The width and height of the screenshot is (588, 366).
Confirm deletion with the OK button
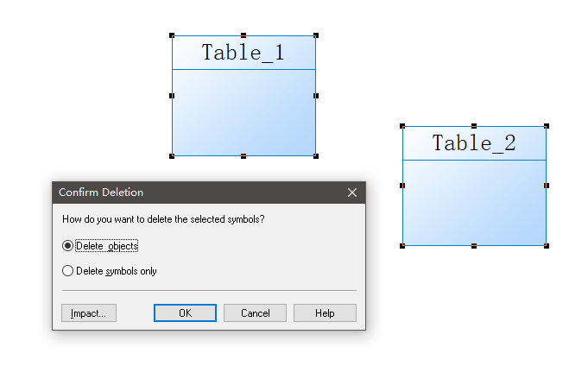[x=185, y=313]
